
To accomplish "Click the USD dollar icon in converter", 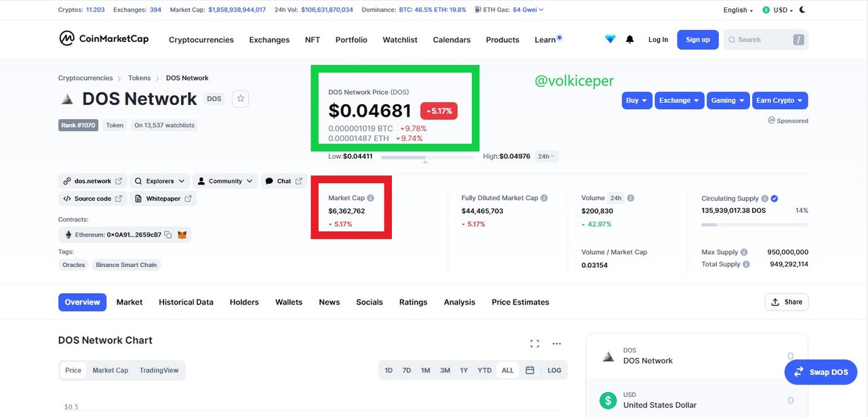I will (608, 400).
